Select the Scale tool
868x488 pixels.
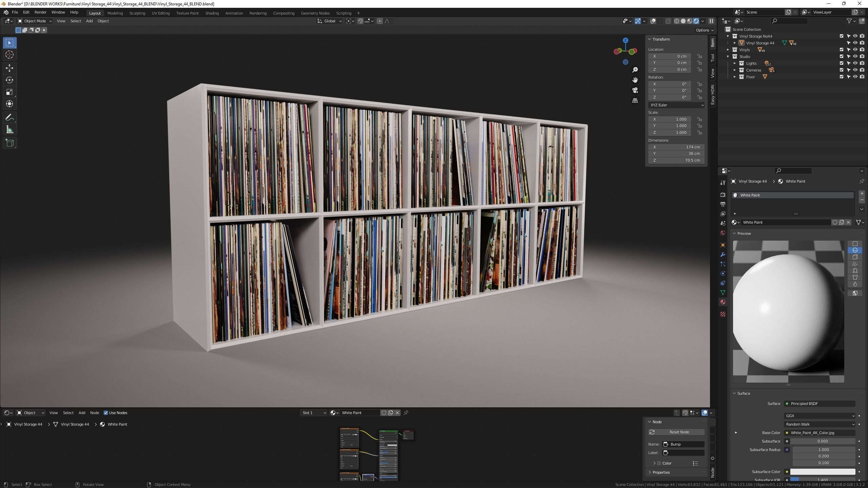9,92
